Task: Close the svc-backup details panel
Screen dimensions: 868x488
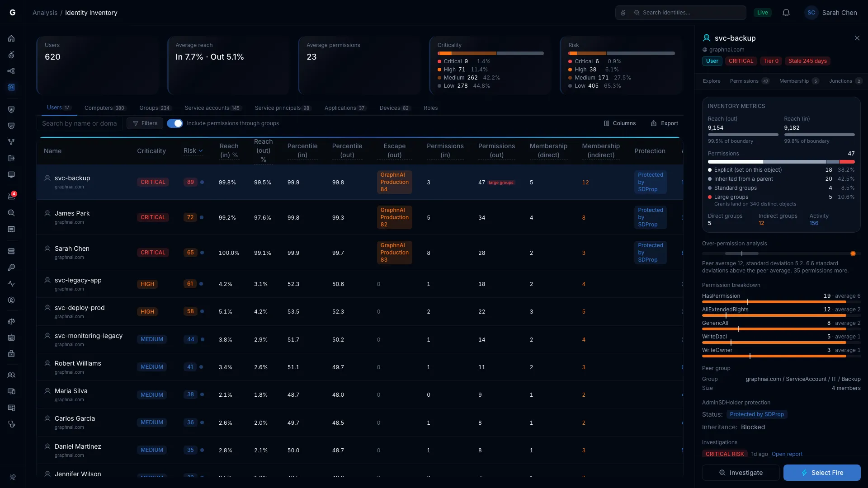Action: [857, 38]
